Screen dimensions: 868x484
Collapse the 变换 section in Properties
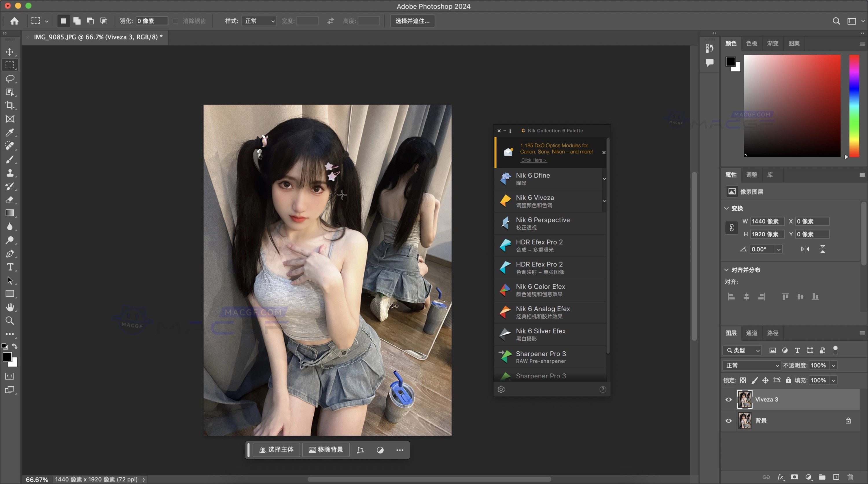tap(727, 208)
